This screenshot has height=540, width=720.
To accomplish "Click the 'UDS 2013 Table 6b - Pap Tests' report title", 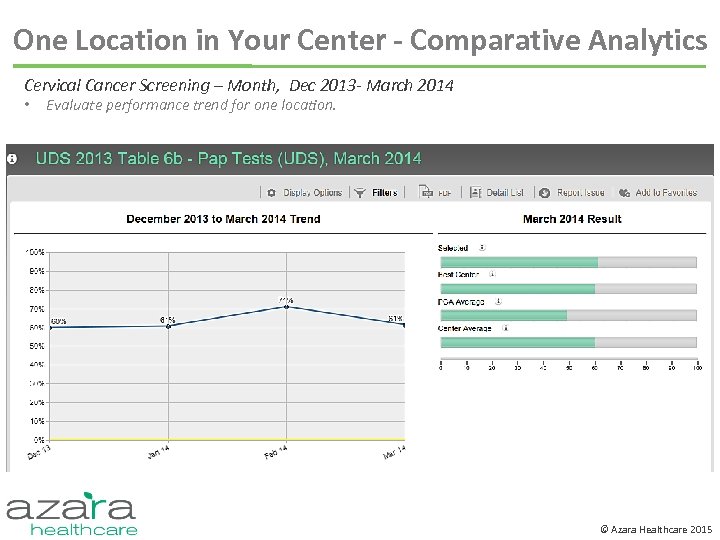I will click(x=228, y=158).
